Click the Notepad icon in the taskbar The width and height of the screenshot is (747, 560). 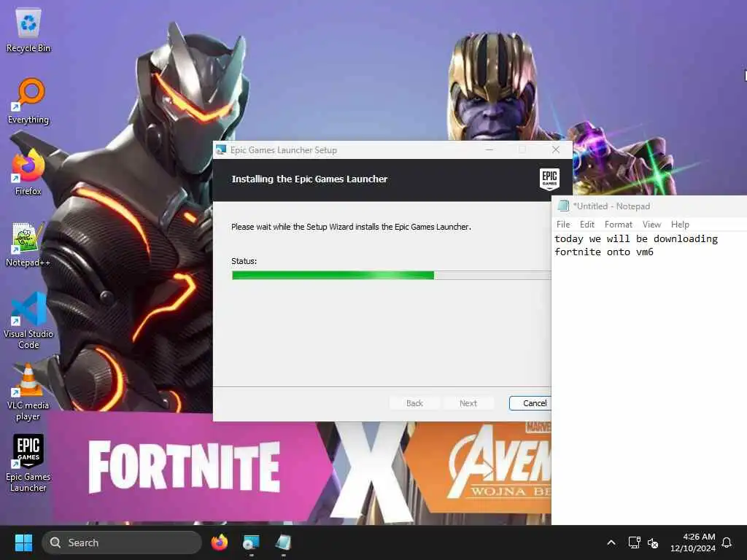pyautogui.click(x=283, y=542)
